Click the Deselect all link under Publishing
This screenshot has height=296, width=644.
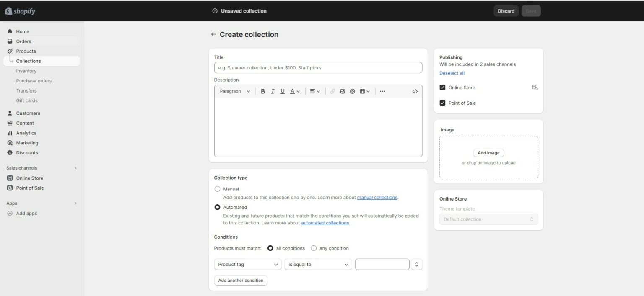tap(452, 73)
